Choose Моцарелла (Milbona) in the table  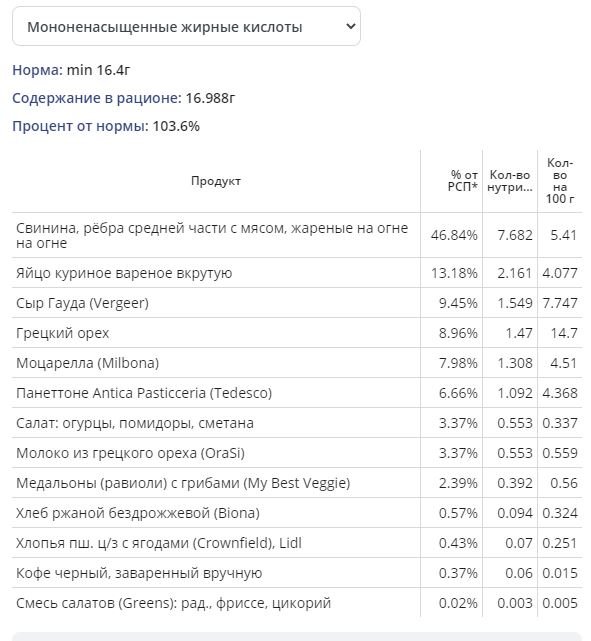[87, 363]
